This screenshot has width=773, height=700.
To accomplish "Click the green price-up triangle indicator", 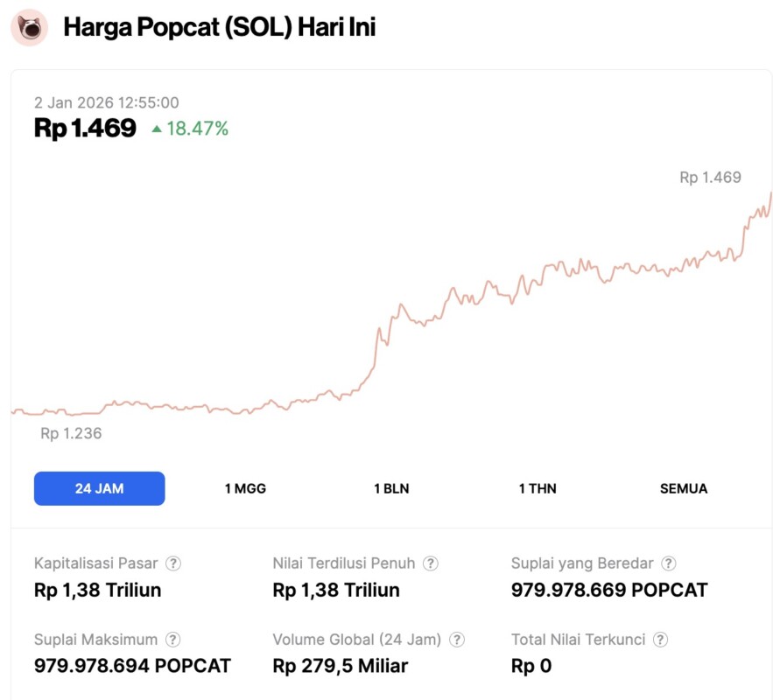I will tap(157, 129).
